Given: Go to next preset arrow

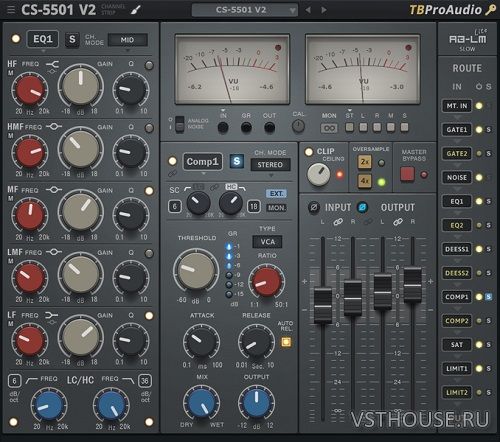Looking at the screenshot, I should tap(324, 10).
